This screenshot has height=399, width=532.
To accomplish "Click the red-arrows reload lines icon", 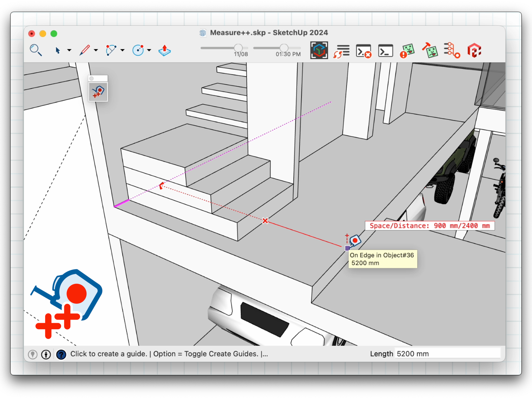I will pos(342,51).
